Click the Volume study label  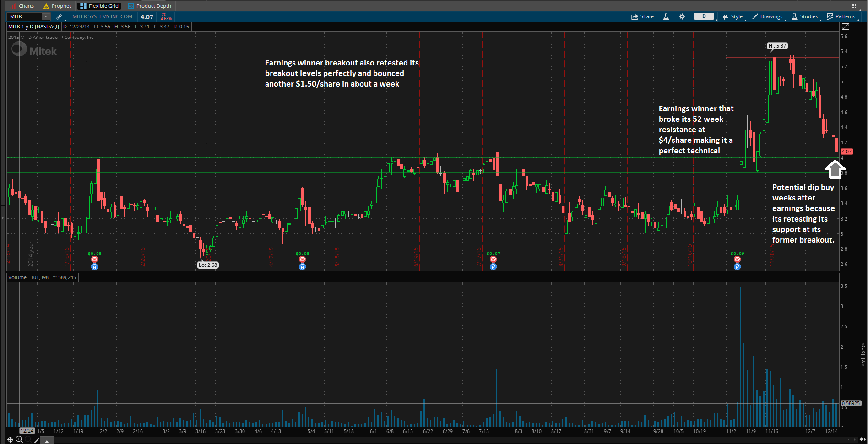point(17,277)
